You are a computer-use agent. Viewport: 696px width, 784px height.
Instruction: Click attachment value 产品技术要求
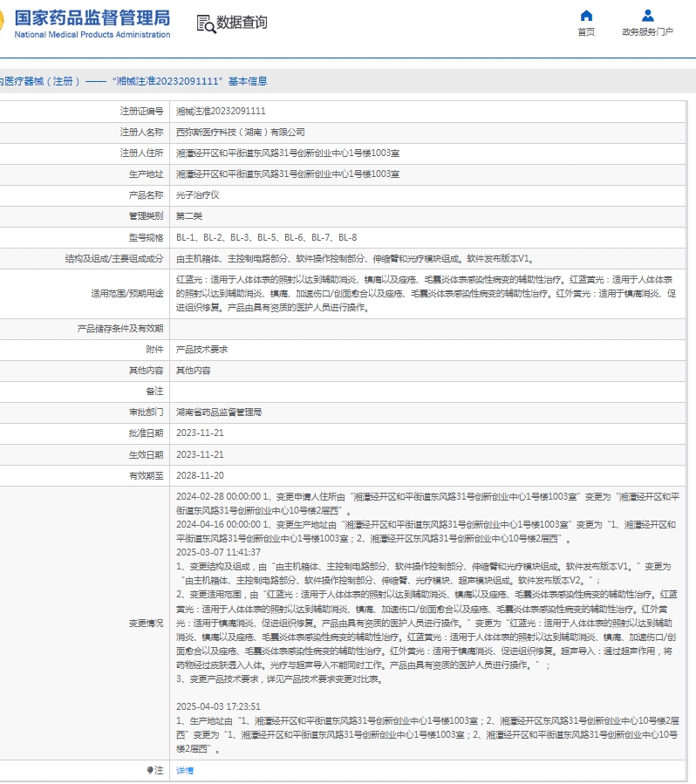pyautogui.click(x=201, y=350)
